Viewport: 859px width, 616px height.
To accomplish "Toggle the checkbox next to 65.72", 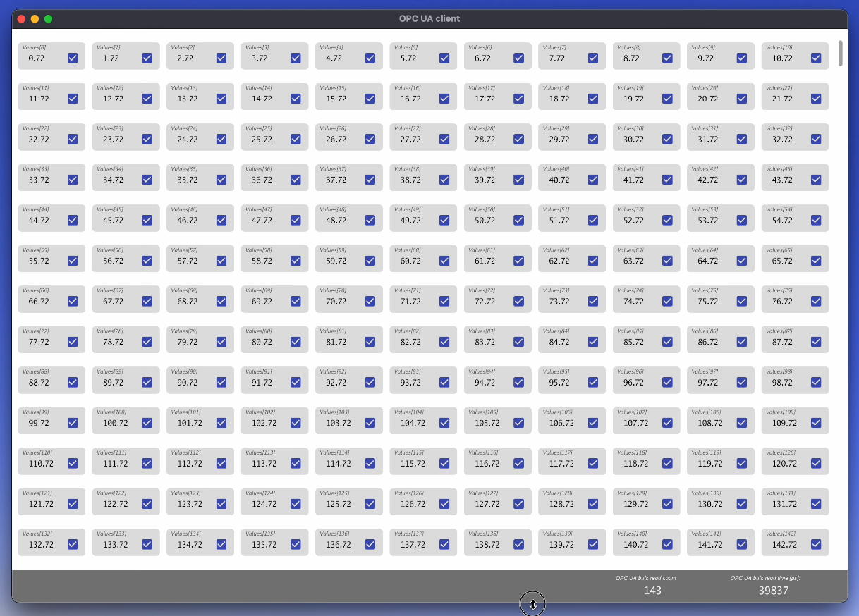I will (x=816, y=261).
